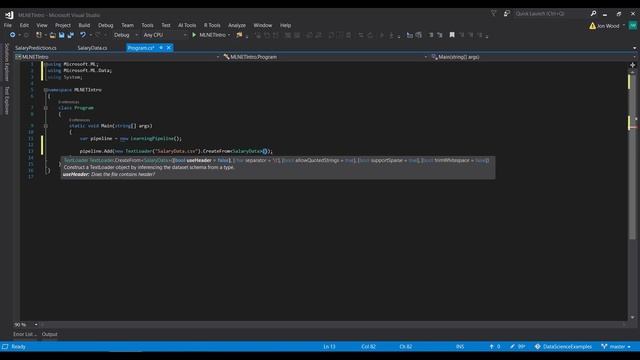Open the Edit menu

pyautogui.click(x=24, y=25)
